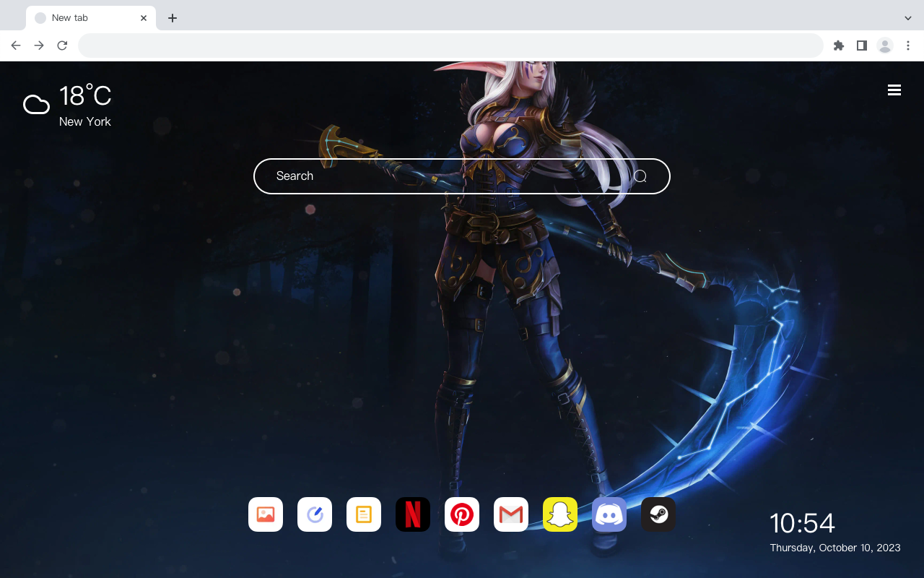The width and height of the screenshot is (924, 578).
Task: Close the New tab tab
Action: pos(144,18)
